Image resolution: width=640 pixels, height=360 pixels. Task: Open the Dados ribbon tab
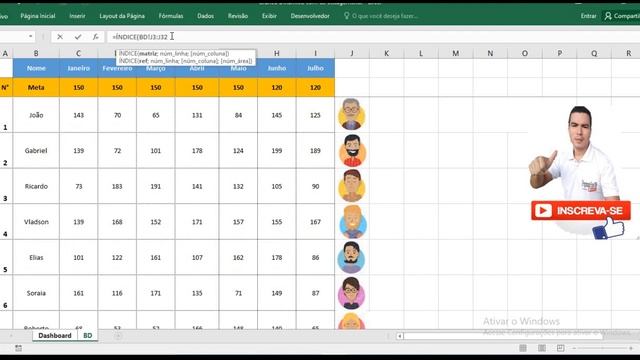pos(205,16)
